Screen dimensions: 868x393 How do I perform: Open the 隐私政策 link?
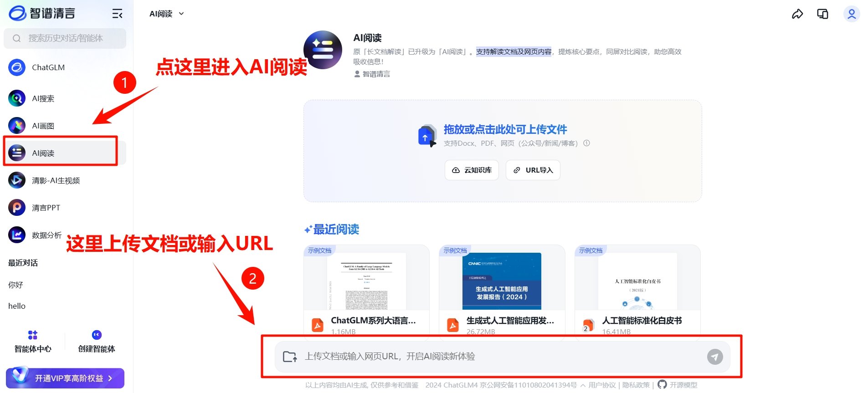pos(636,385)
